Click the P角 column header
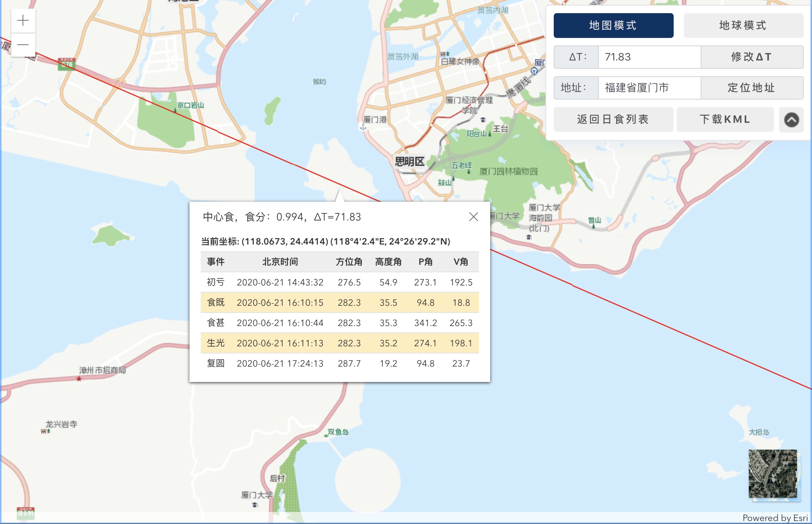 (x=426, y=262)
